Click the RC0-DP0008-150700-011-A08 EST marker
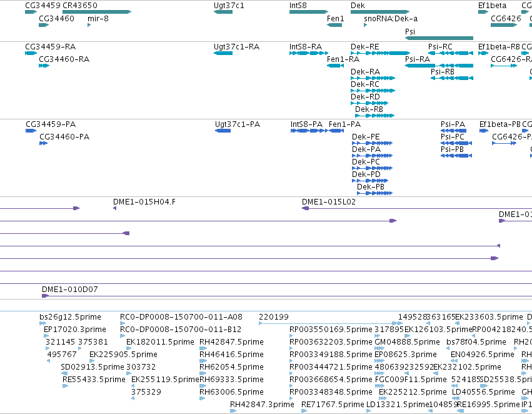This screenshot has height=414, width=532. pyautogui.click(x=123, y=323)
